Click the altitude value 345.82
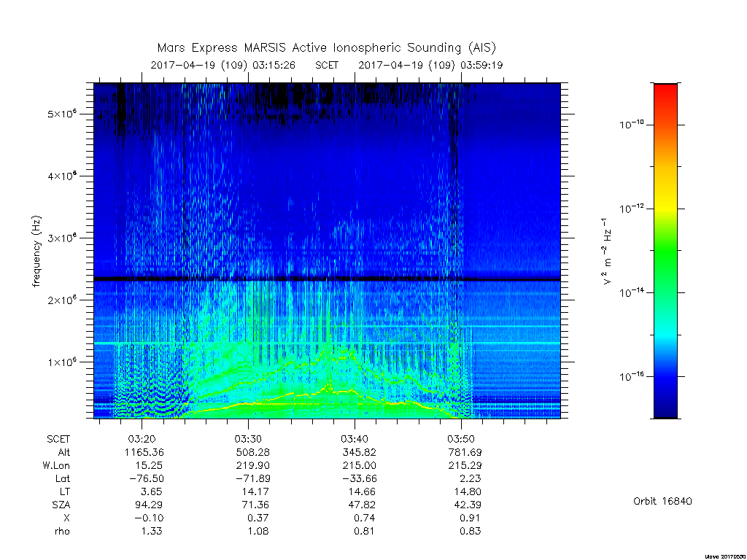 coord(359,452)
